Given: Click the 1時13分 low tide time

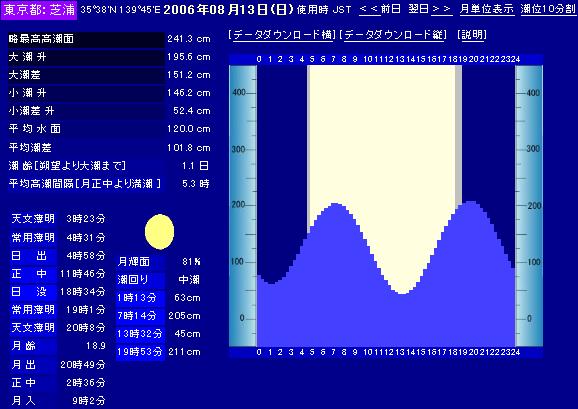Looking at the screenshot, I should point(137,298).
